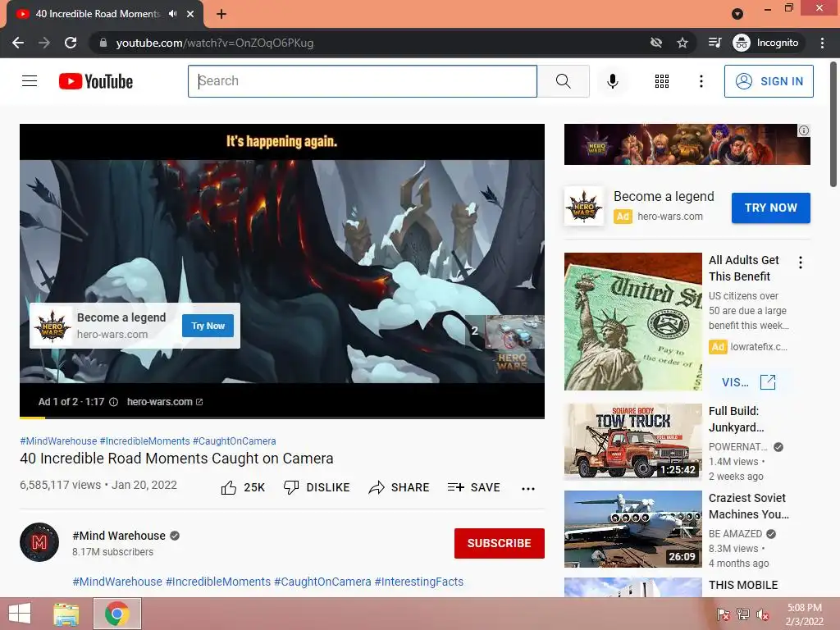The image size is (840, 630).
Task: Open the Mind Warehouse channel avatar
Action: (x=39, y=542)
